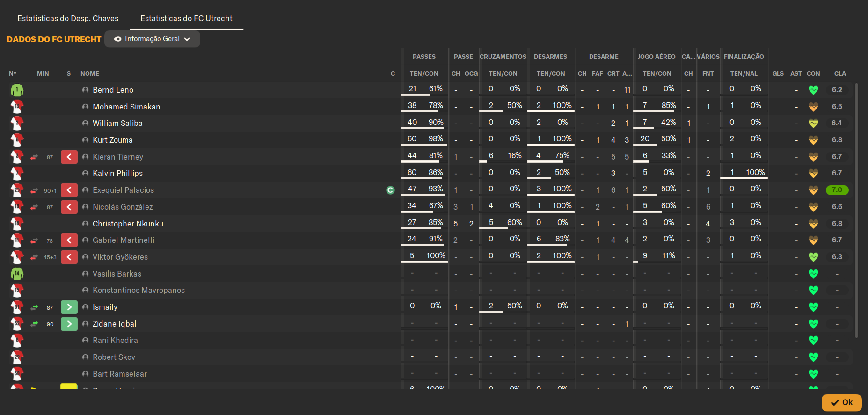868x415 pixels.
Task: Click Kurt Zouma's shirt icon
Action: pos(17,140)
